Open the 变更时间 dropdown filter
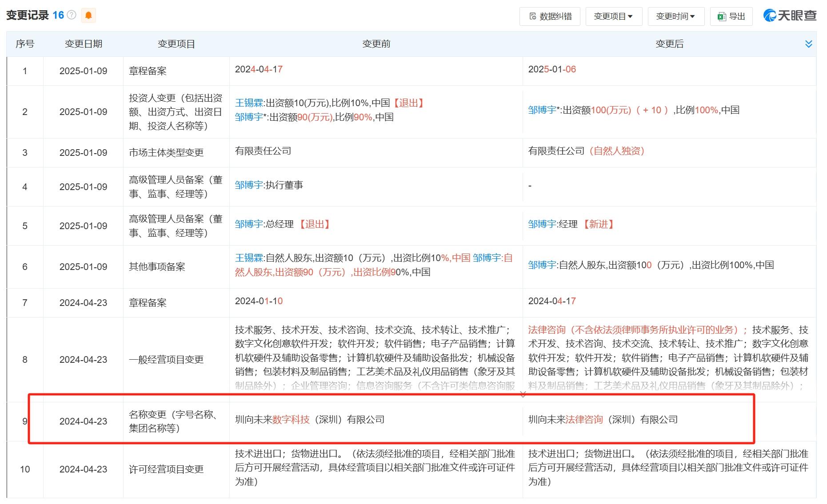The width and height of the screenshot is (827, 504). [x=675, y=16]
